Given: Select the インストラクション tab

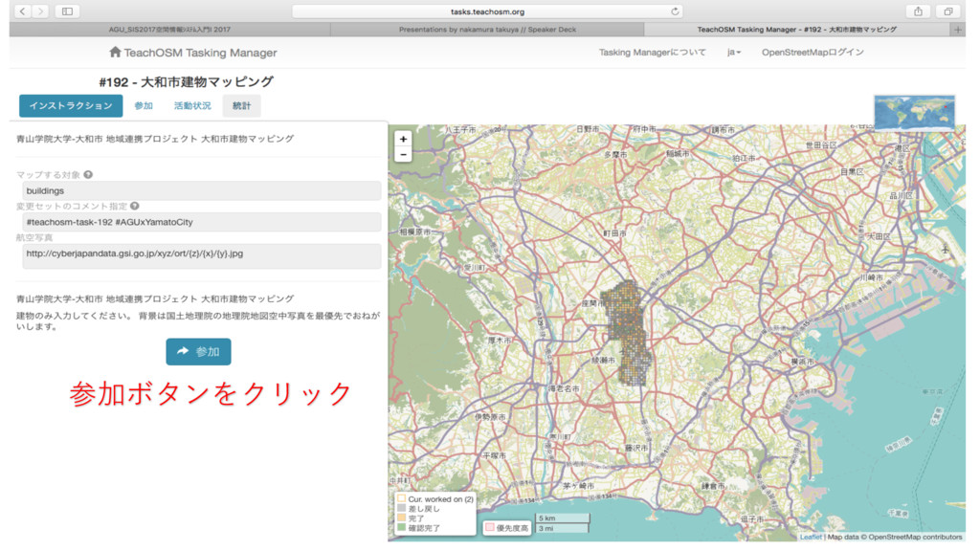Looking at the screenshot, I should [x=71, y=106].
